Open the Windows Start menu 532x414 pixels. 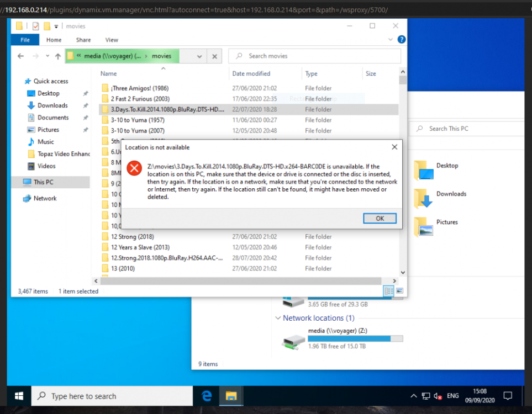tap(19, 396)
